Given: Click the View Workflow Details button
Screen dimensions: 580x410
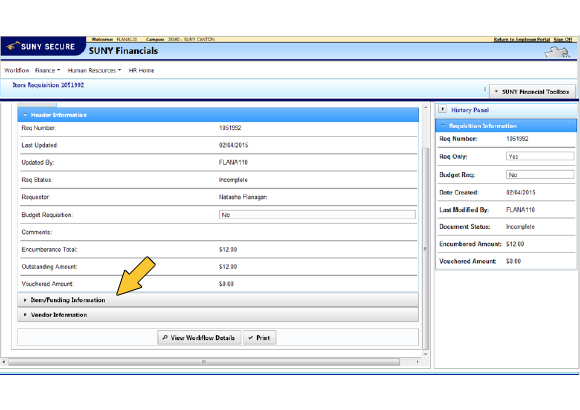Looking at the screenshot, I should point(199,337).
